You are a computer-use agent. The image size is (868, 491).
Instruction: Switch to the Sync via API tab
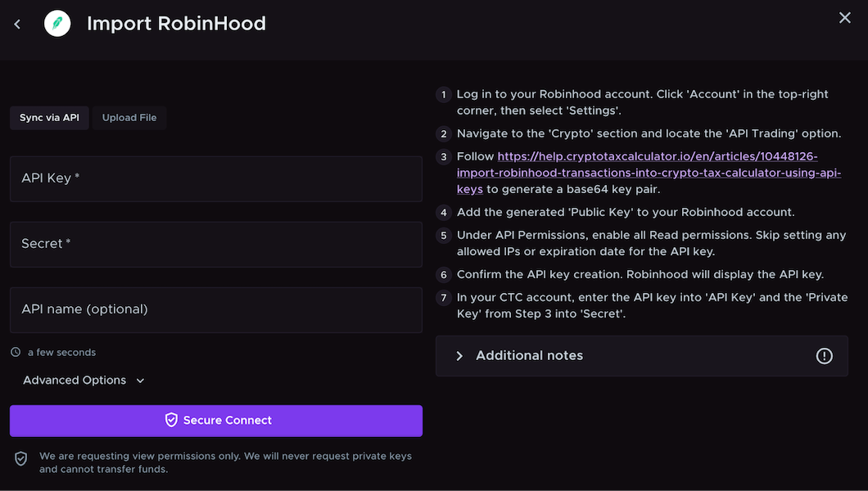pos(49,118)
